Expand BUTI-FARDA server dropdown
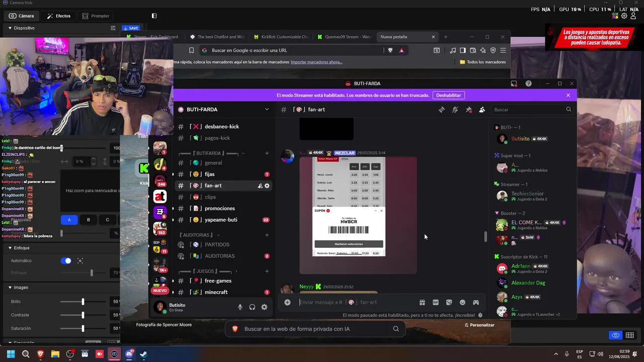644x362 pixels. 267,110
